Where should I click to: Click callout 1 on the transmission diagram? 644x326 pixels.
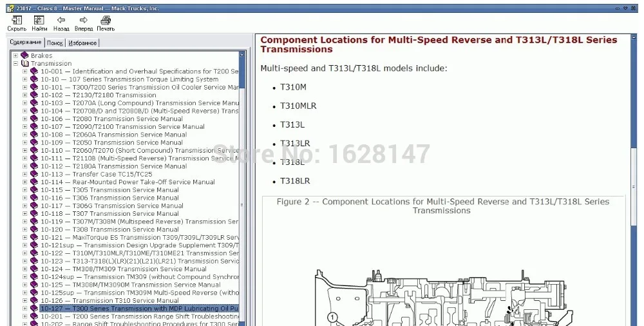coord(333,318)
